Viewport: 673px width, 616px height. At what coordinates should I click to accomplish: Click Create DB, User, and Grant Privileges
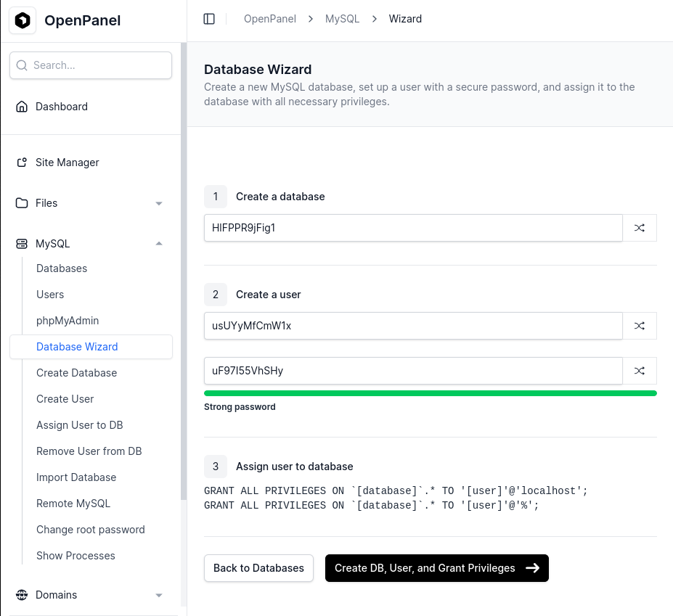click(x=437, y=568)
